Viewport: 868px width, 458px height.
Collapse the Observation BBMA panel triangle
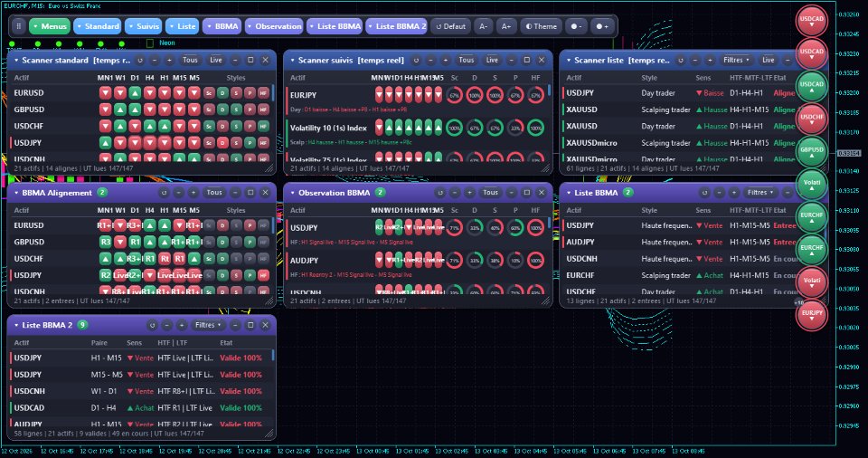(x=292, y=193)
